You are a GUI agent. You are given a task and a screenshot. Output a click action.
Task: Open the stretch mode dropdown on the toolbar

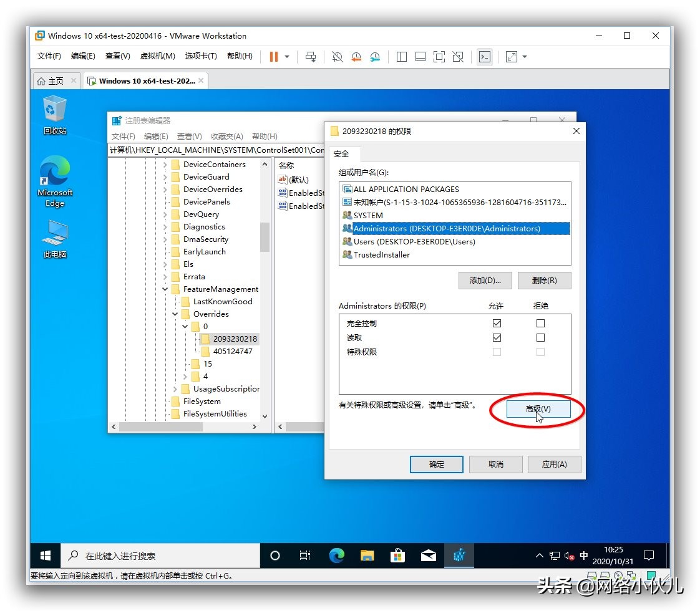tap(525, 57)
